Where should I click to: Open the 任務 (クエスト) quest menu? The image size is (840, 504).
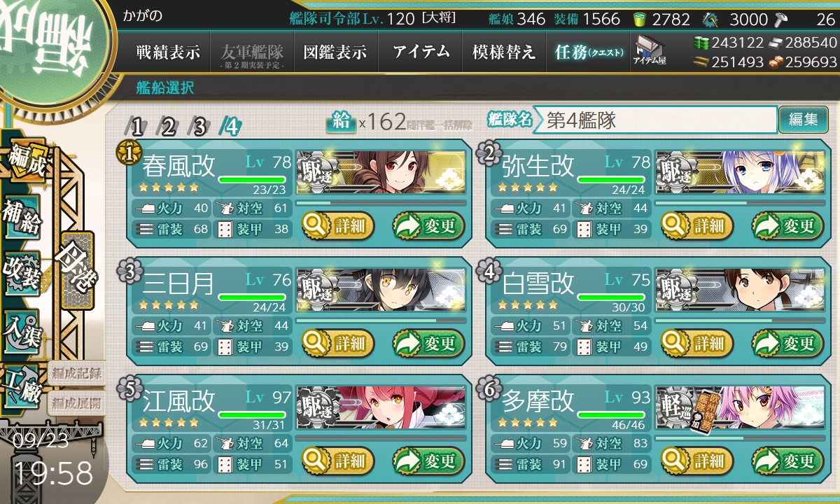point(588,52)
